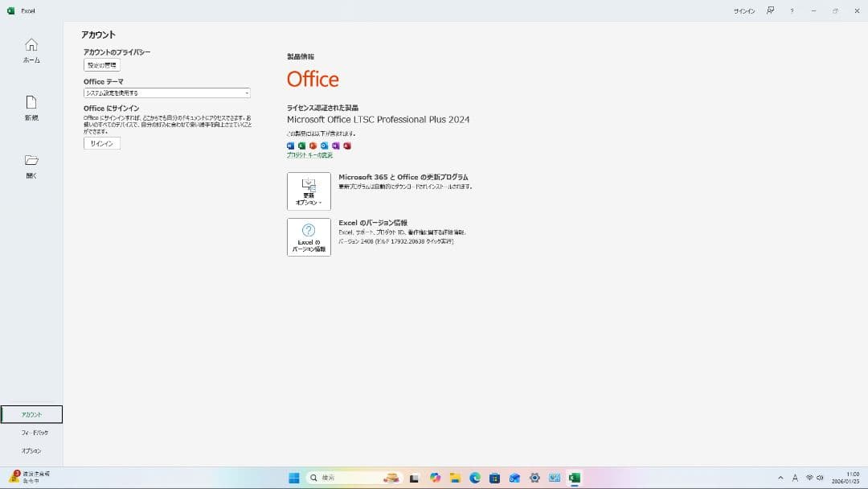Click the 'Microsoft 365 と Office の更新プログラム' heading
This screenshot has width=868, height=489.
click(x=403, y=177)
